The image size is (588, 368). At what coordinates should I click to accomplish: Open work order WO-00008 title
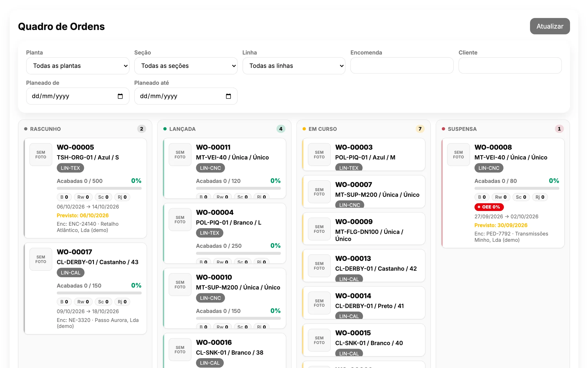click(493, 147)
